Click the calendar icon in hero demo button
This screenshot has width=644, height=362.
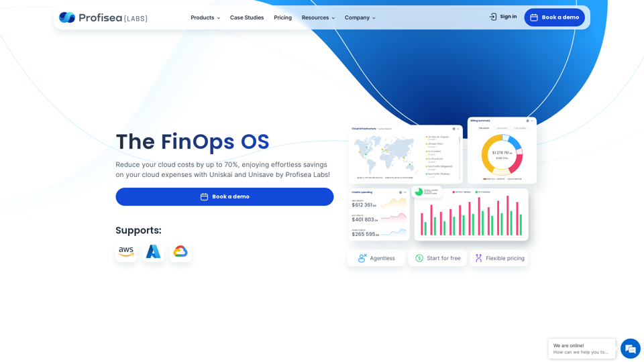pos(204,196)
